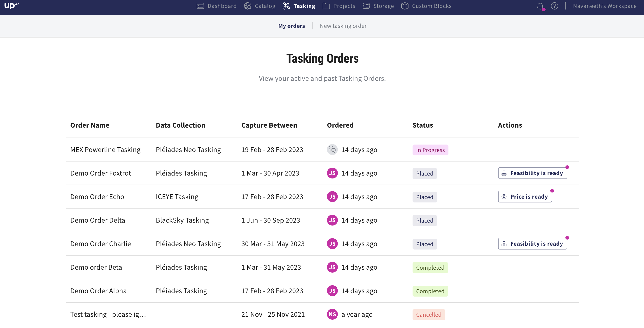The image size is (644, 328).
Task: Click the NS avatar on Test tasking row
Action: (332, 314)
